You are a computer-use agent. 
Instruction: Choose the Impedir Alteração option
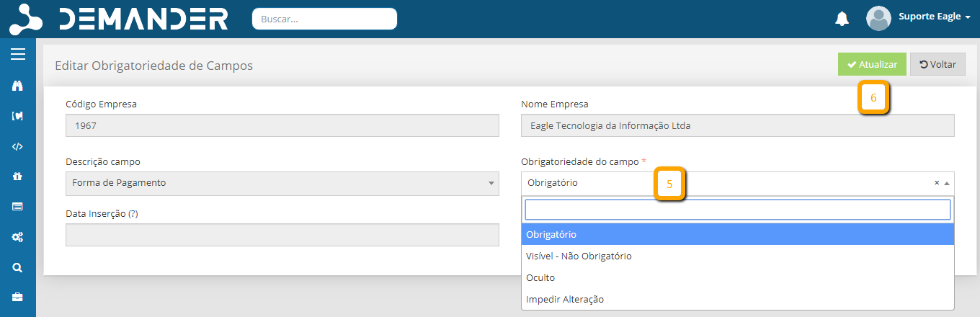tap(738, 299)
